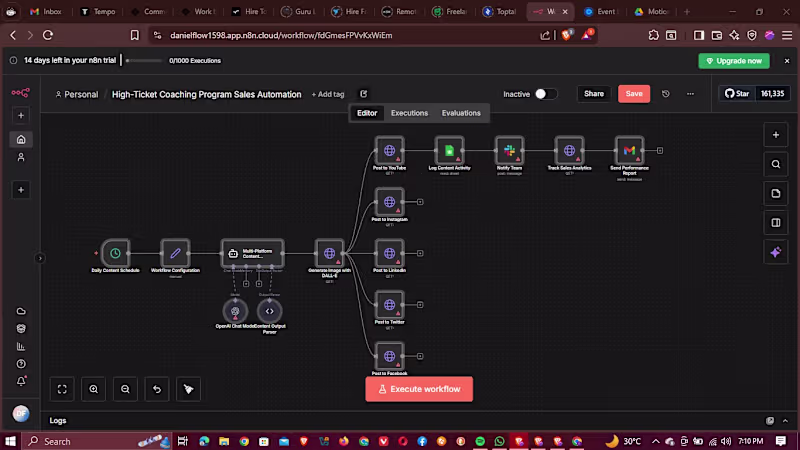The height and width of the screenshot is (450, 800).
Task: Zoom out of the canvas
Action: coord(126,389)
